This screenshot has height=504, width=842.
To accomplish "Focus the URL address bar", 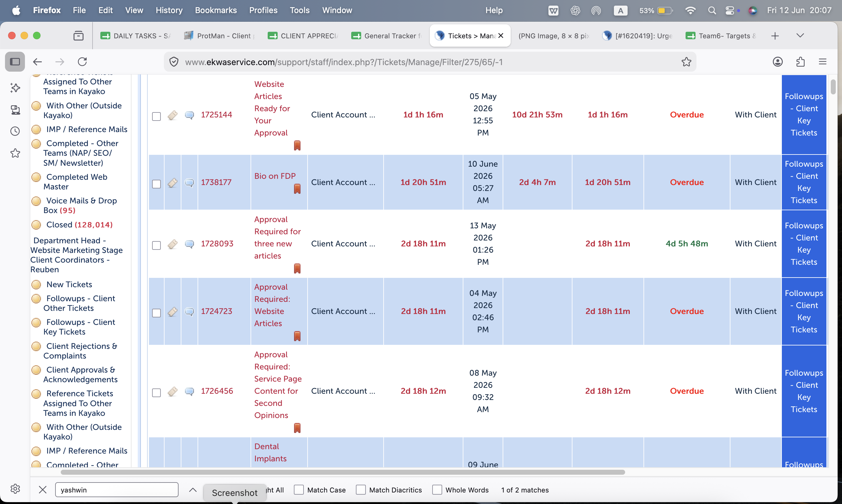I will tap(430, 62).
